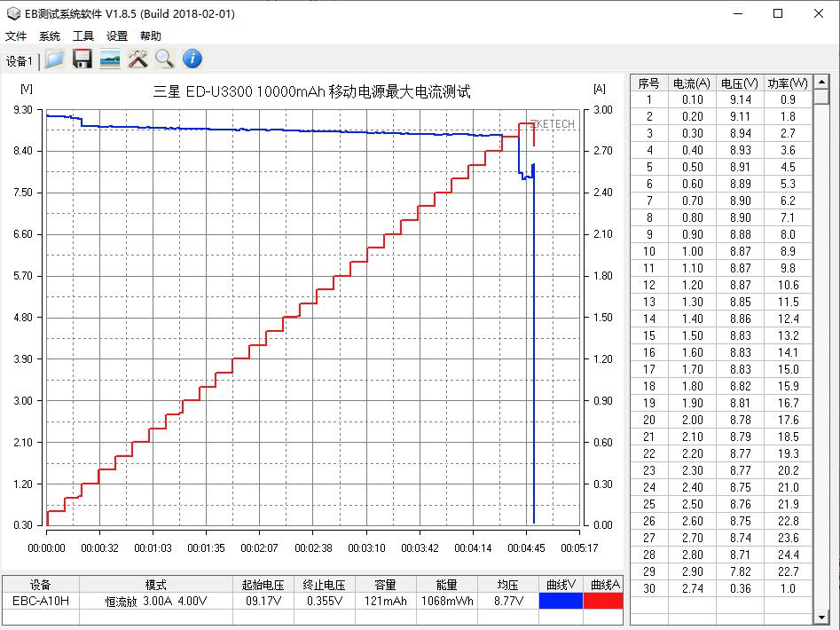This screenshot has height=630, width=840.
Task: Select row 30 current value 2.74
Action: 692,588
